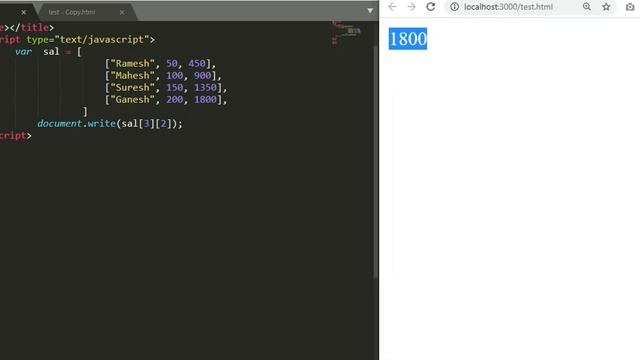
Task: Click the write method in the code
Action: point(102,123)
